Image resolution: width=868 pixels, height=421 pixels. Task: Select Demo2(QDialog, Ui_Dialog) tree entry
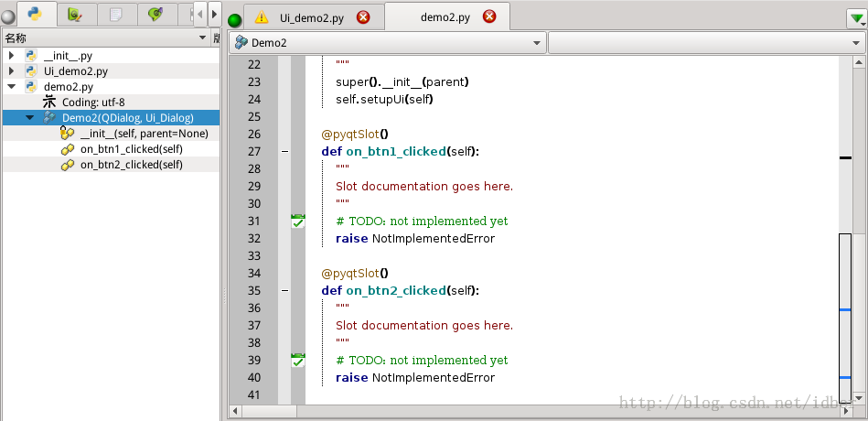coord(128,117)
